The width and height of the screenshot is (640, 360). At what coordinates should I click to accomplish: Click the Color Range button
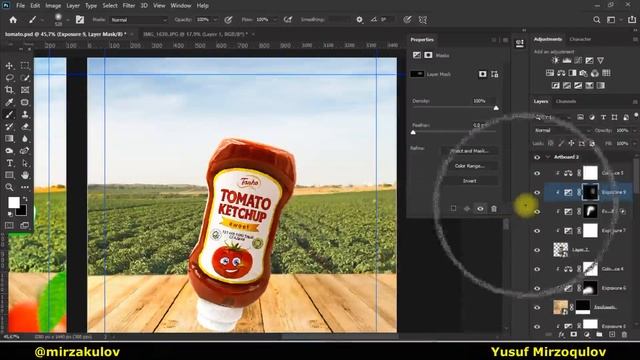point(469,166)
